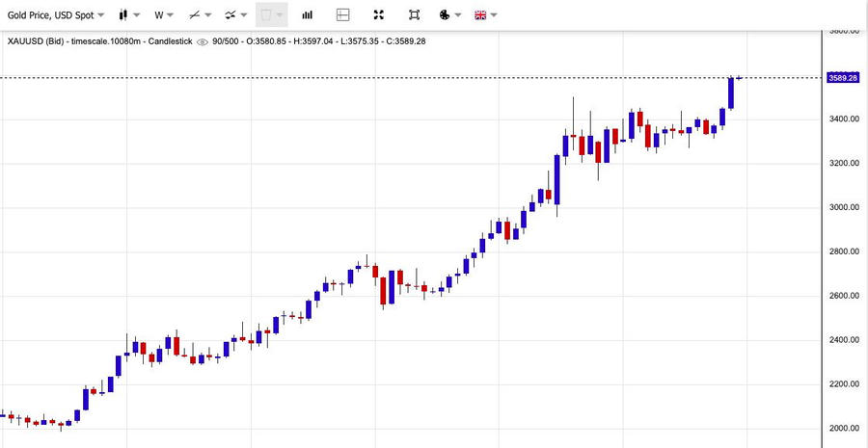Click the 3000.00 price axis label
Image resolution: width=868 pixels, height=448 pixels.
pos(843,207)
